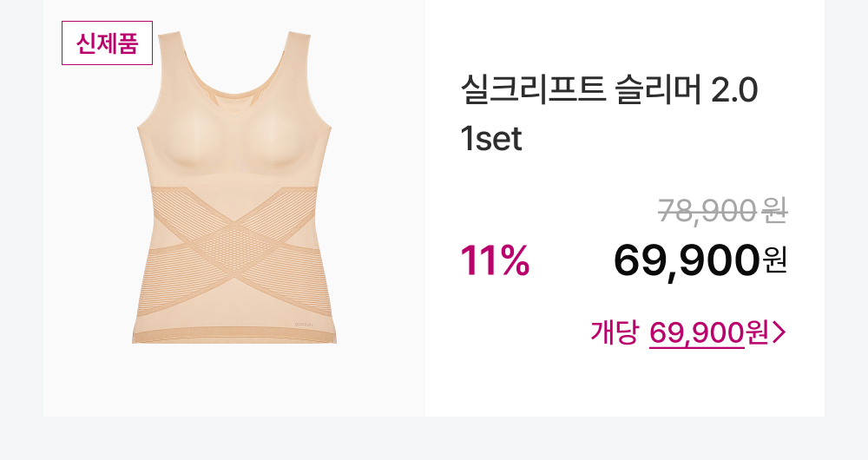Click the chest area of the tank top
Image resolution: width=868 pixels, height=460 pixels.
[x=234, y=143]
